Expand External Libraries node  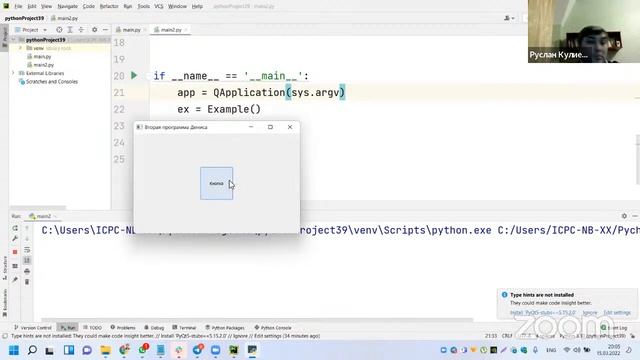(13, 73)
